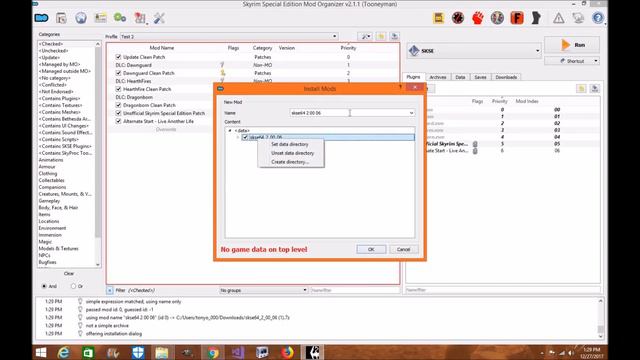This screenshot has width=640, height=360.
Task: Switch to the Downloads tab
Action: (x=506, y=77)
